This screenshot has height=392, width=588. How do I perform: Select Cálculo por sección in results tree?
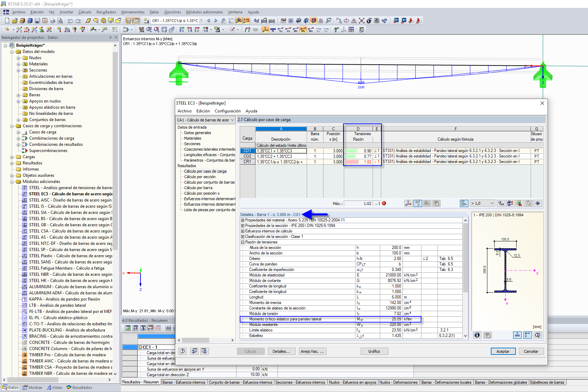(x=200, y=177)
